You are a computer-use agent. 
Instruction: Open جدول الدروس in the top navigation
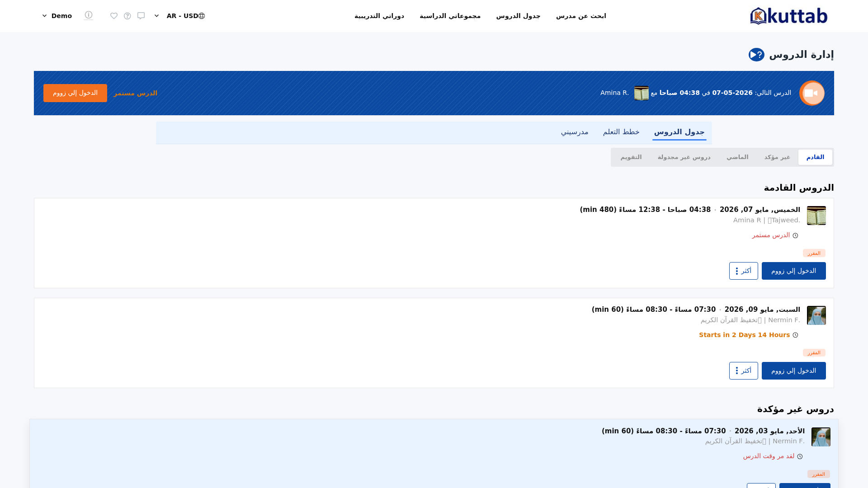(x=518, y=16)
